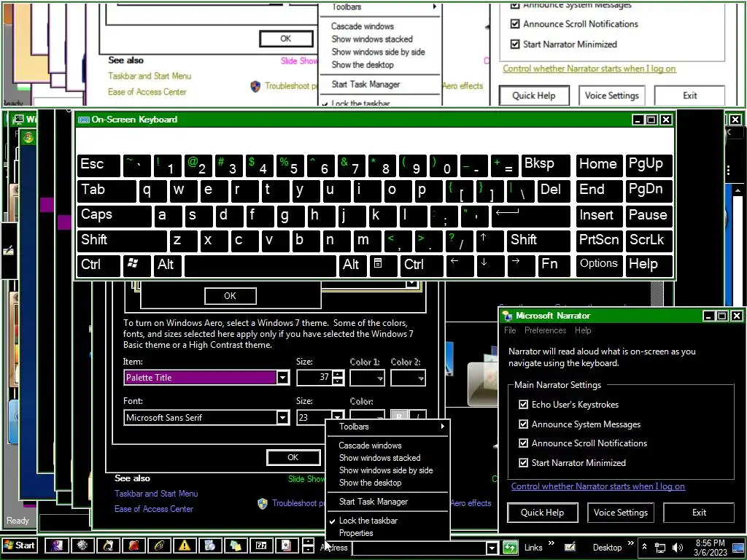747x560 pixels.
Task: Click the Show desktop icon beside the clock
Action: pyautogui.click(x=738, y=548)
